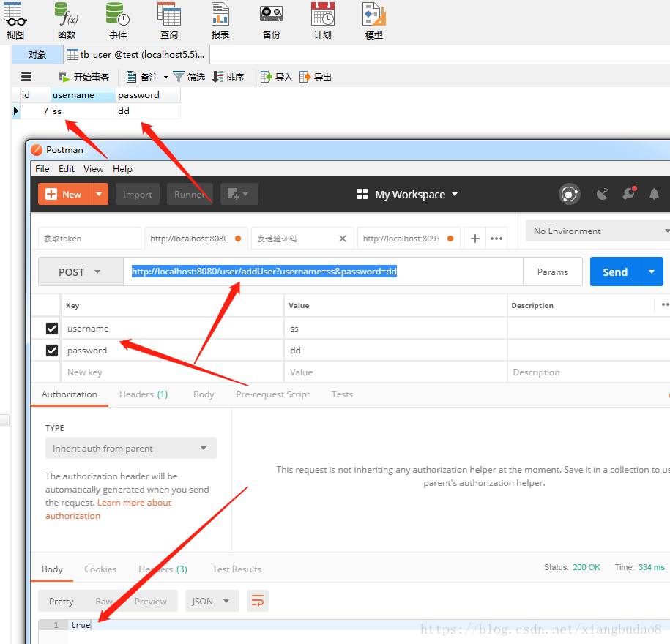The width and height of the screenshot is (670, 644).
Task: Open the 查询 (Query) tool in Navicat
Action: pyautogui.click(x=169, y=20)
